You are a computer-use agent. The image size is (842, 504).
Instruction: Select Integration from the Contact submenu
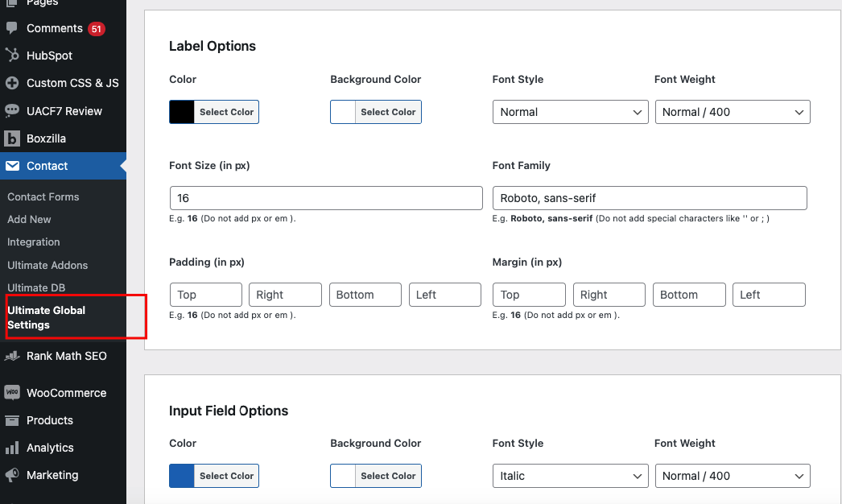pyautogui.click(x=33, y=242)
